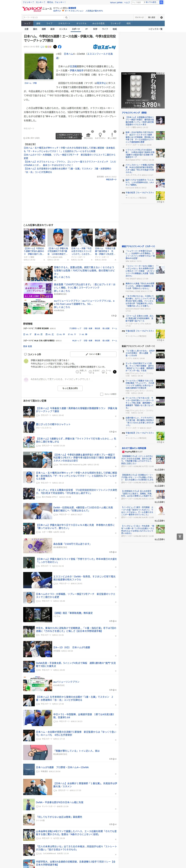
Task: Focus the キーワードを入力 search field
Action: click(44, 18)
